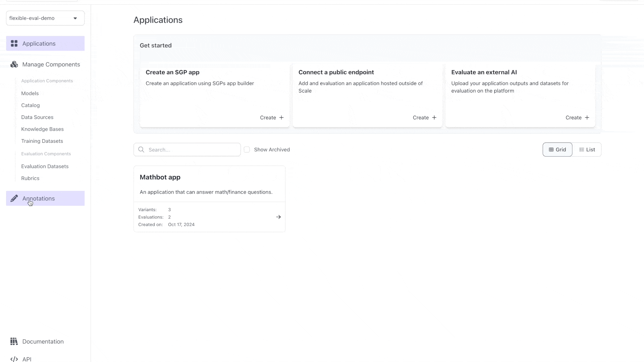Enable the Show Archived checkbox

click(247, 149)
